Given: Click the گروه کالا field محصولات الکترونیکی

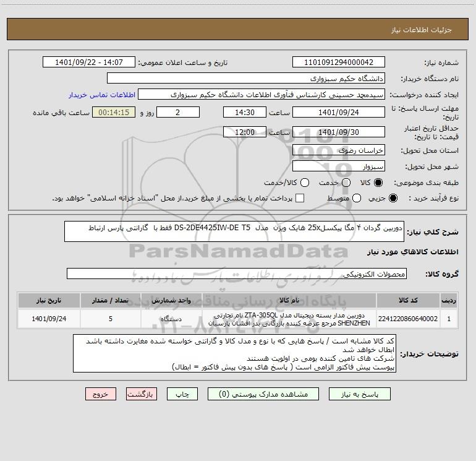Looking at the screenshot, I should [x=237, y=274].
